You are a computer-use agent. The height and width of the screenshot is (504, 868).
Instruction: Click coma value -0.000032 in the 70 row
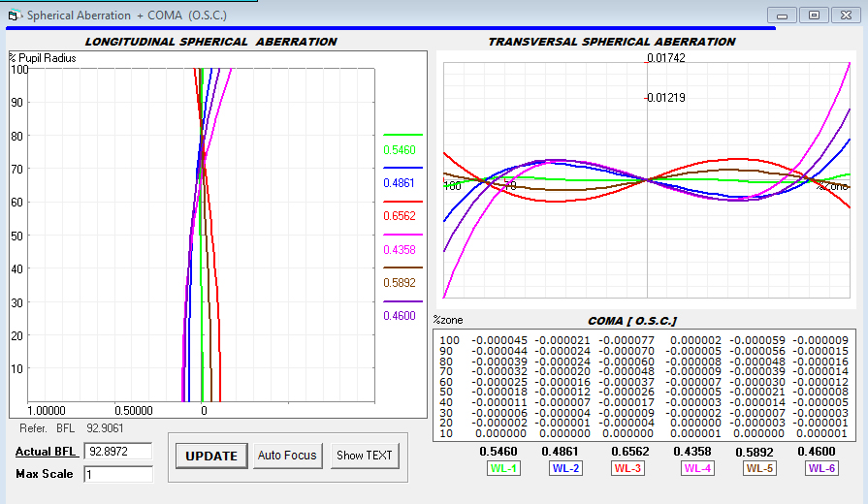[499, 372]
